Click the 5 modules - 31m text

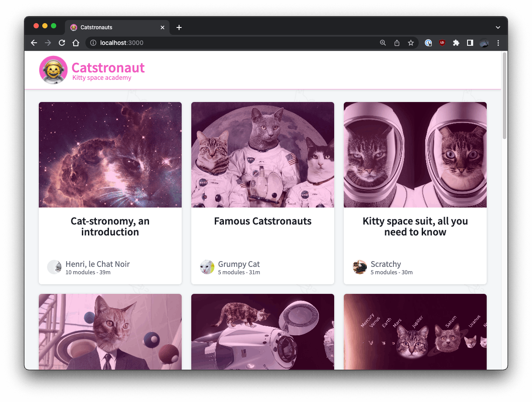coord(239,273)
